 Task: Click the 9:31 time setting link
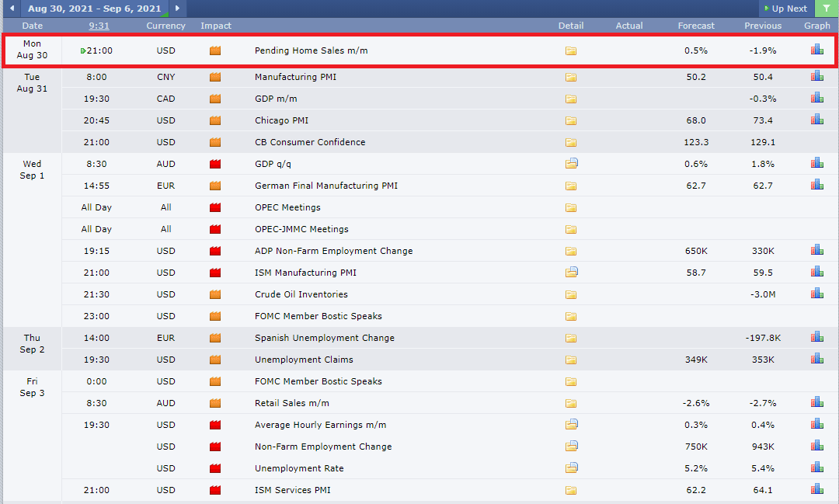tap(99, 26)
